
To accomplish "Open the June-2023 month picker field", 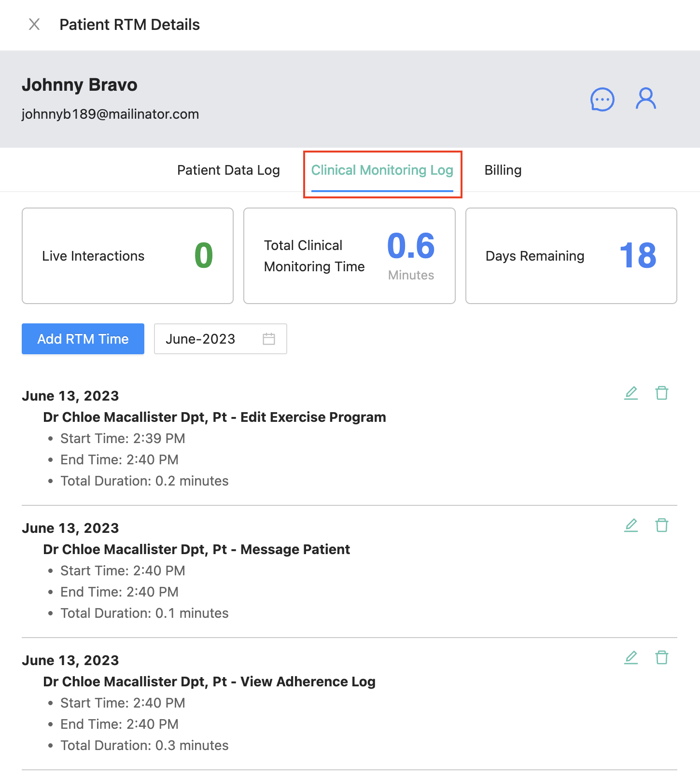I will [x=208, y=339].
